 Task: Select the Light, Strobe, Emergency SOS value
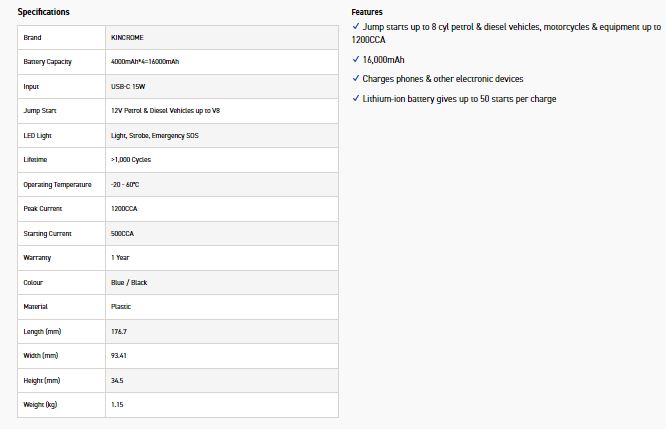(155, 135)
